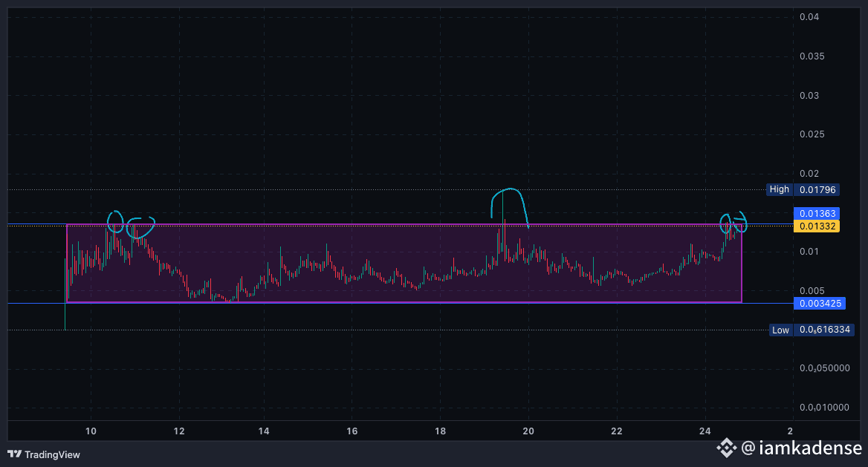Click the 0.03 price axis label
This screenshot has height=467, width=868.
click(809, 96)
